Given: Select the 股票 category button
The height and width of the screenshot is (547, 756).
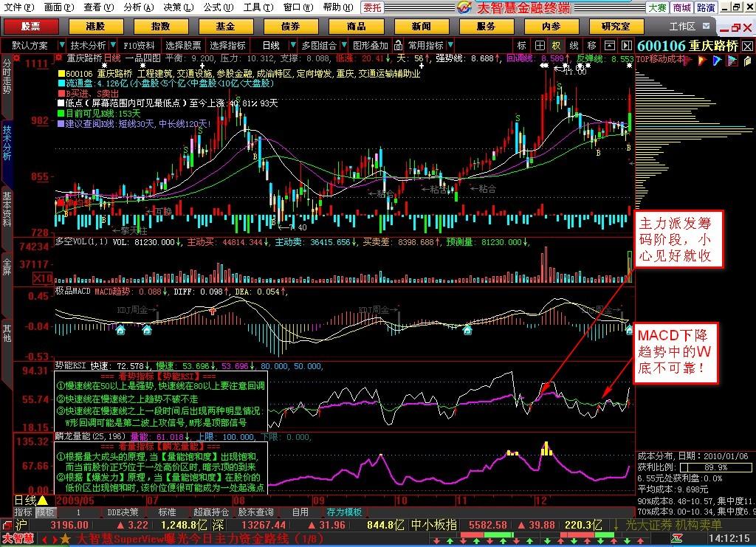Looking at the screenshot, I should 30,27.
